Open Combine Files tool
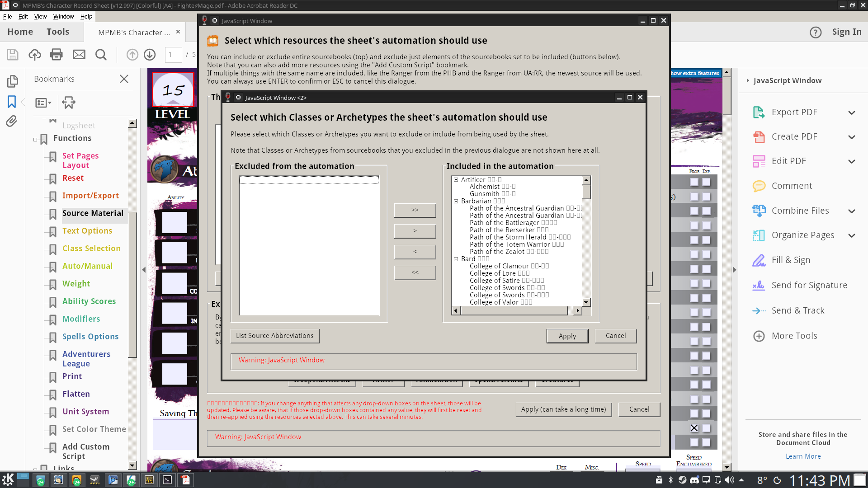 tap(800, 211)
